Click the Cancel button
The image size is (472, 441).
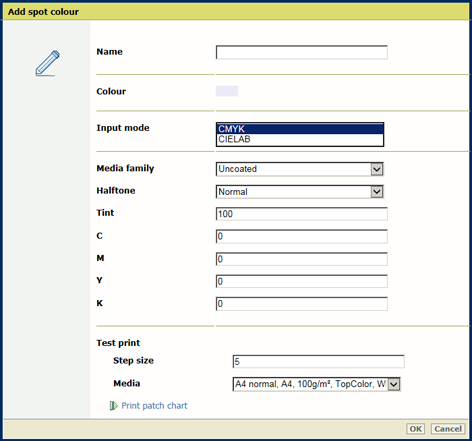[x=448, y=429]
